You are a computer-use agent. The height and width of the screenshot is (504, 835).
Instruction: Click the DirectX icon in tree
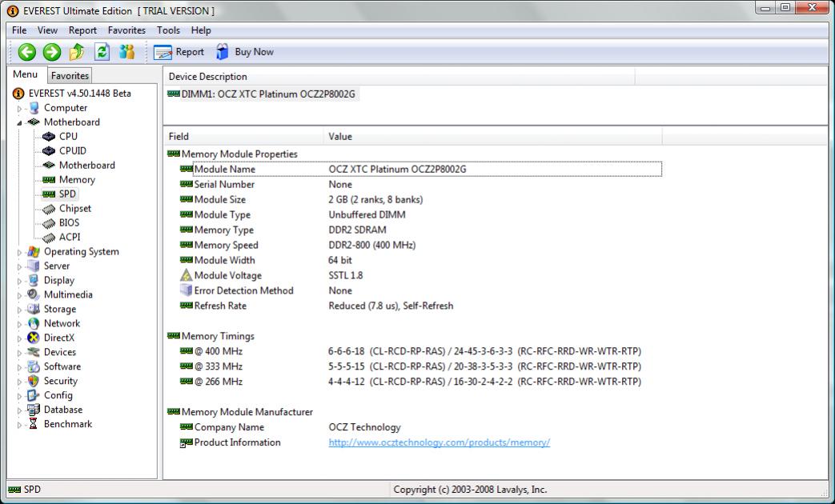(34, 338)
